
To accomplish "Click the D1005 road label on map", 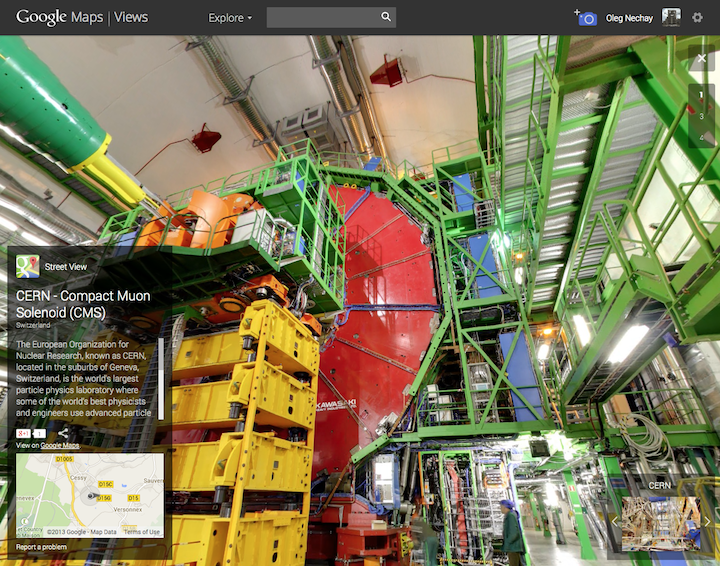I will click(x=64, y=459).
